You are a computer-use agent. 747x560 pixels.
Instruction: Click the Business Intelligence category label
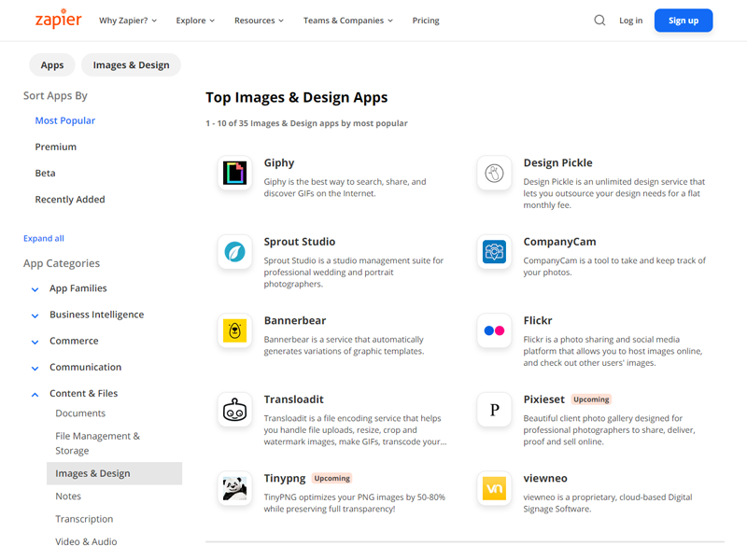tap(97, 315)
